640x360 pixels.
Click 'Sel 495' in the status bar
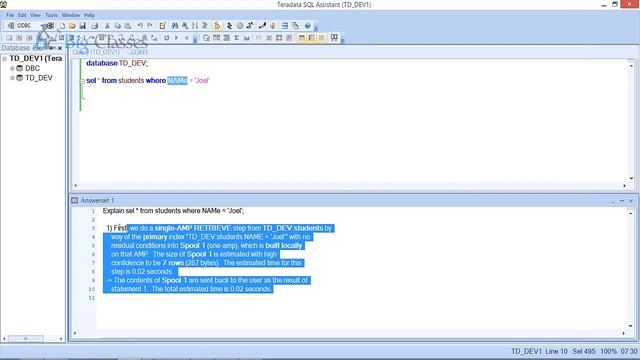[x=584, y=351]
